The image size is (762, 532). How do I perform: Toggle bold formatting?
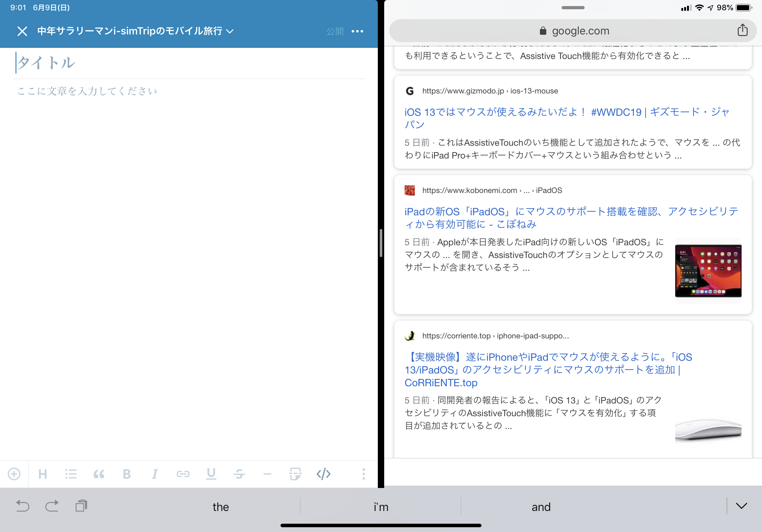(126, 474)
